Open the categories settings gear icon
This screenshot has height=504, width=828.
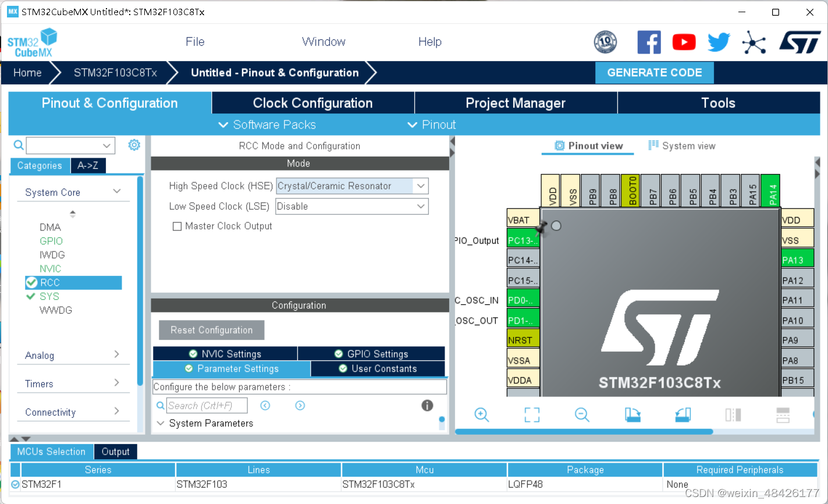point(134,145)
